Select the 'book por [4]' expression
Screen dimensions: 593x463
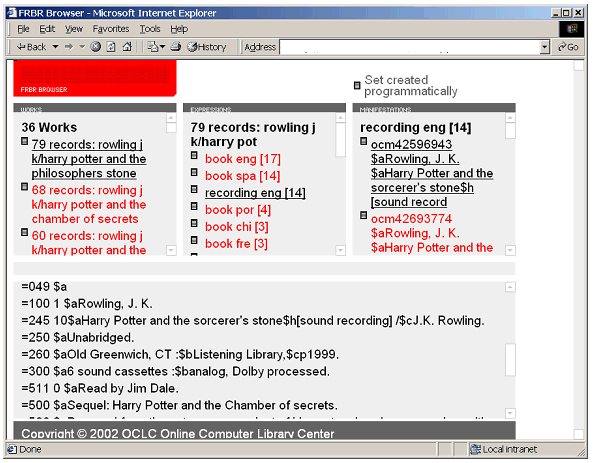[238, 210]
